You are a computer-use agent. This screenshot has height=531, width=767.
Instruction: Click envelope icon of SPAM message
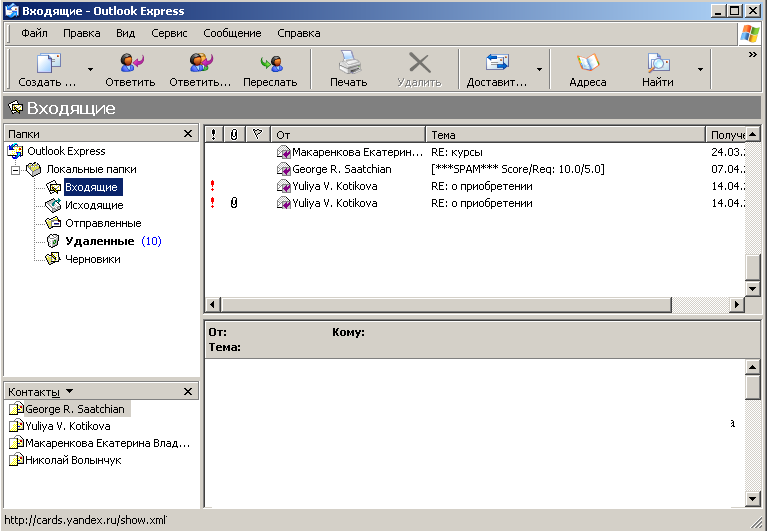(x=284, y=170)
